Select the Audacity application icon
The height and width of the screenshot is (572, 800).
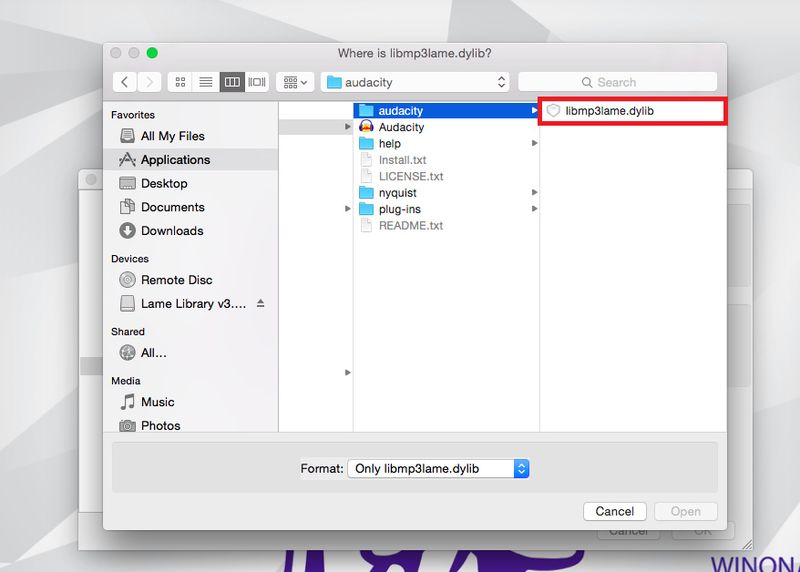pyautogui.click(x=366, y=127)
